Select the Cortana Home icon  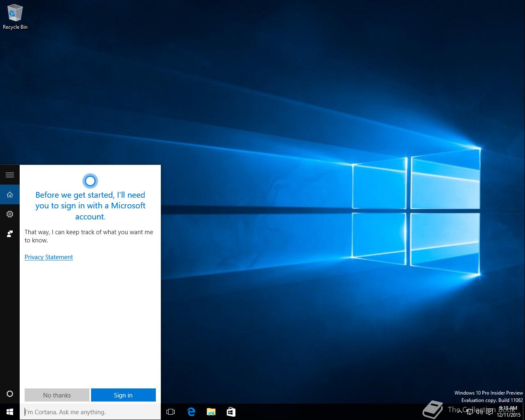click(x=10, y=195)
